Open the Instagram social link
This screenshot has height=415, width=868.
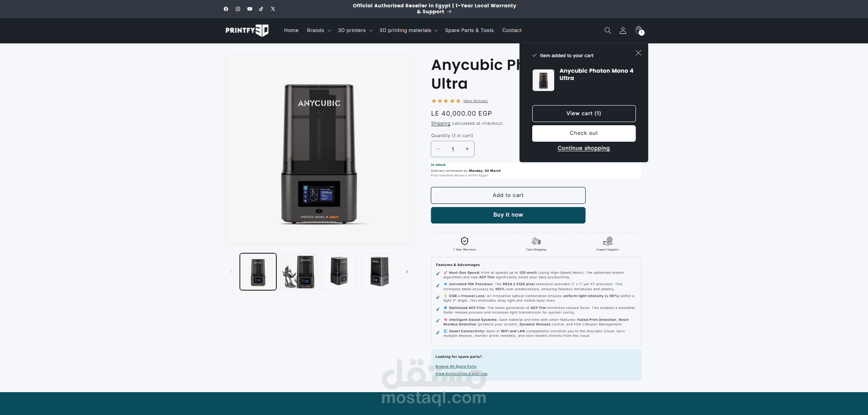pyautogui.click(x=238, y=9)
